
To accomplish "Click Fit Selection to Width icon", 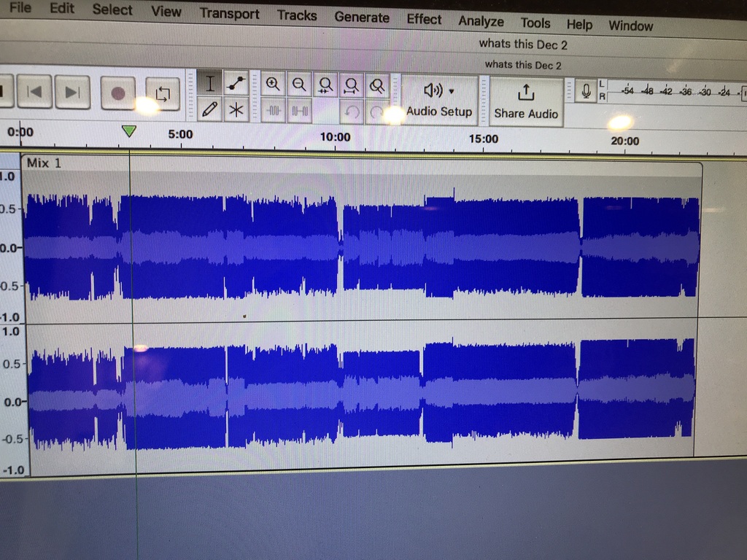I will (x=325, y=86).
